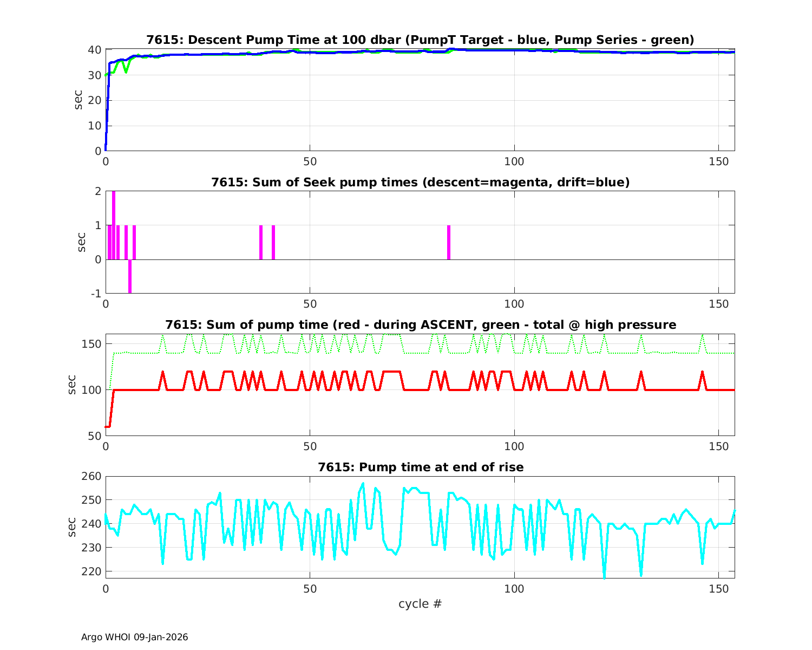Click the red line's flat start at 60 sec
812x650 pixels.
click(x=108, y=427)
